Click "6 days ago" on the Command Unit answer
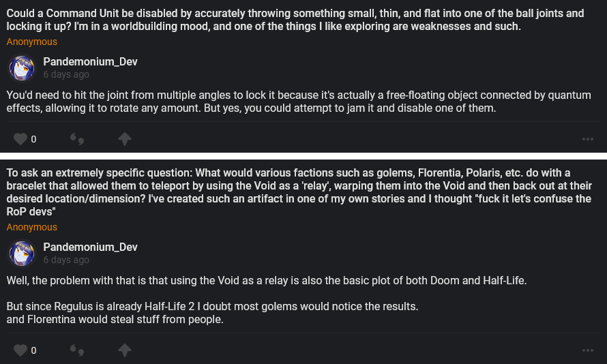This screenshot has width=607, height=364. tap(66, 75)
